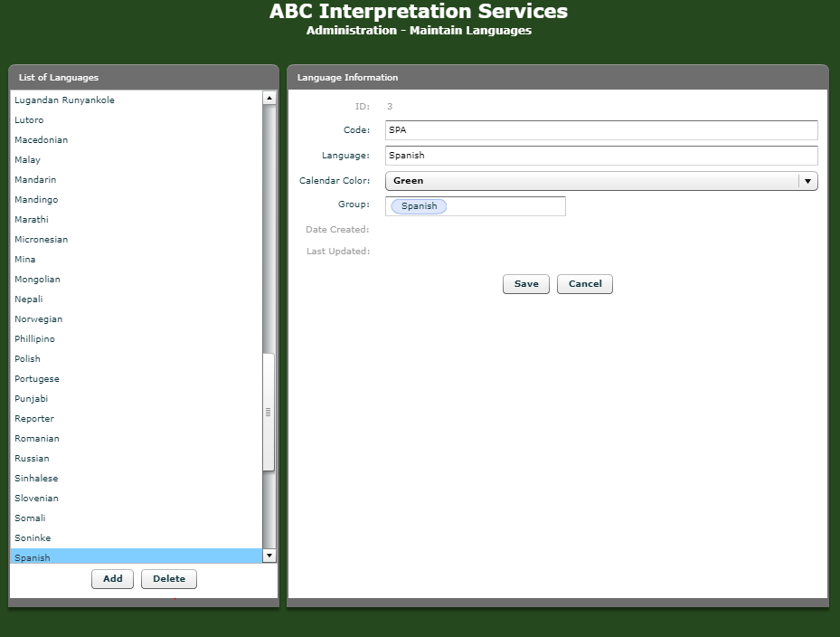This screenshot has height=637, width=840.
Task: Select Romanian in the language list
Action: click(137, 439)
